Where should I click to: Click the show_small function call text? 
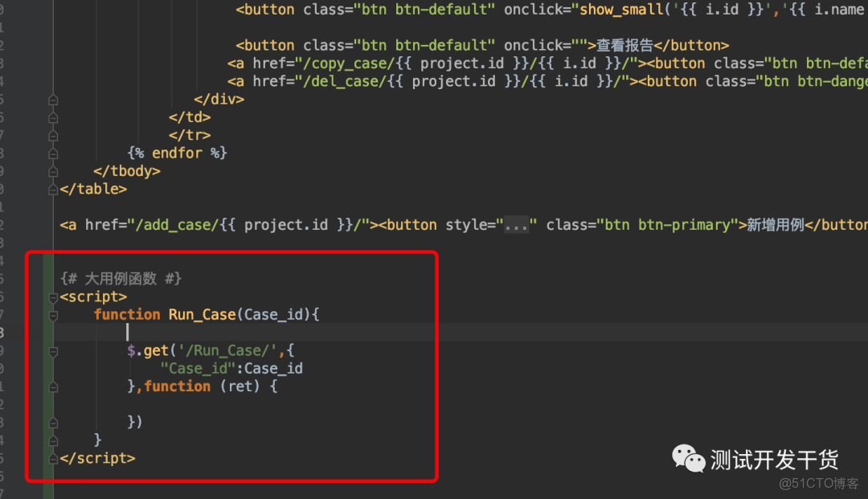click(x=621, y=10)
